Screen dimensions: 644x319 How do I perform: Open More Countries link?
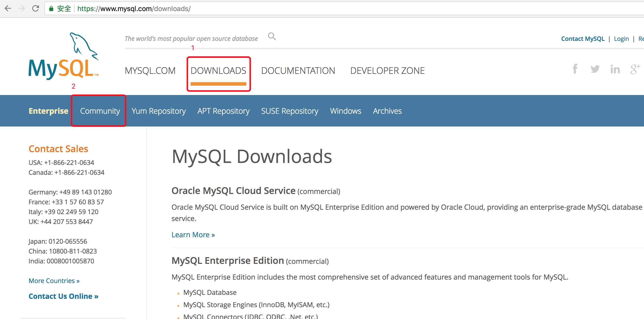54,281
